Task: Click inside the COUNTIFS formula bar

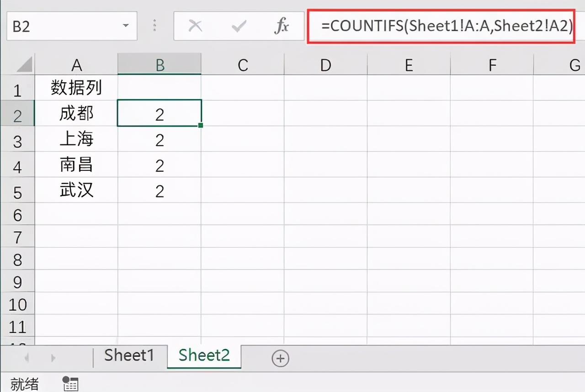Action: click(441, 26)
